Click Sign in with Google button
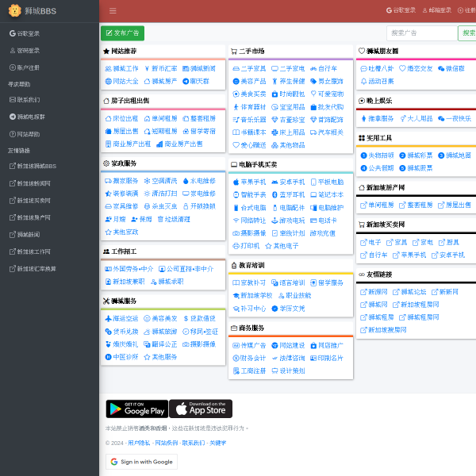The height and width of the screenshot is (476, 476). tap(141, 462)
